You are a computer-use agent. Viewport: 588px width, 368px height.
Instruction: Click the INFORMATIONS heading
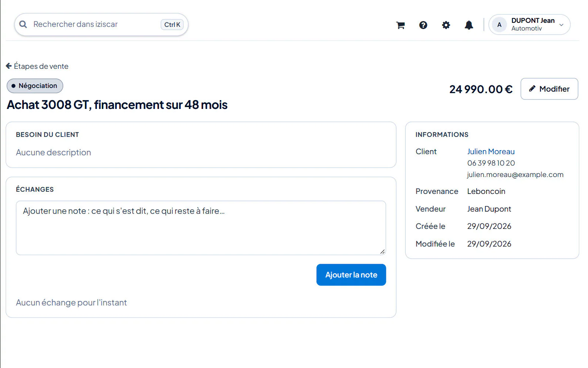442,135
